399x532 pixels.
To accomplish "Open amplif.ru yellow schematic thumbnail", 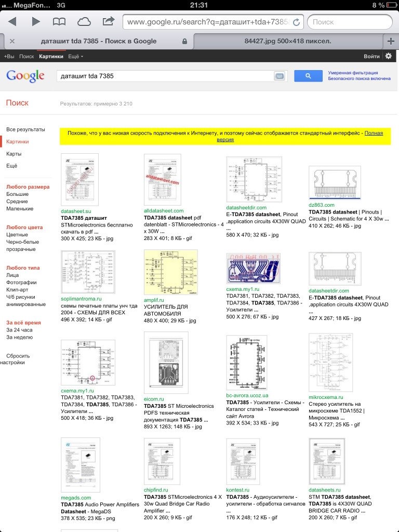I will [x=170, y=272].
